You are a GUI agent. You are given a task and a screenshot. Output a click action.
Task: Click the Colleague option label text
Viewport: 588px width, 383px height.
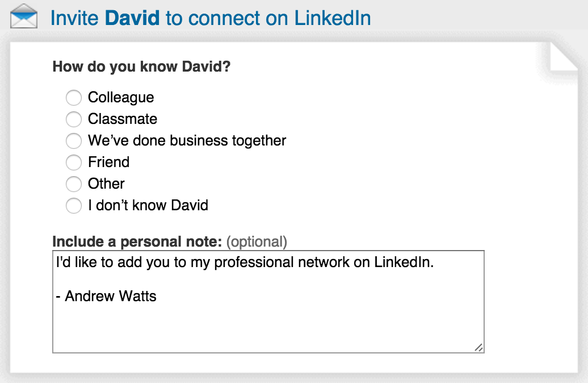click(121, 98)
